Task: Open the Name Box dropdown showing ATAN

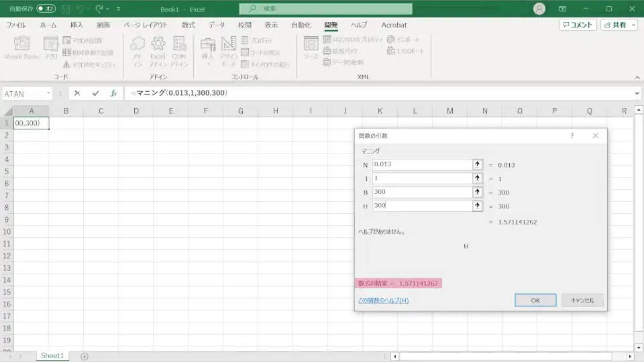Action: (x=48, y=94)
